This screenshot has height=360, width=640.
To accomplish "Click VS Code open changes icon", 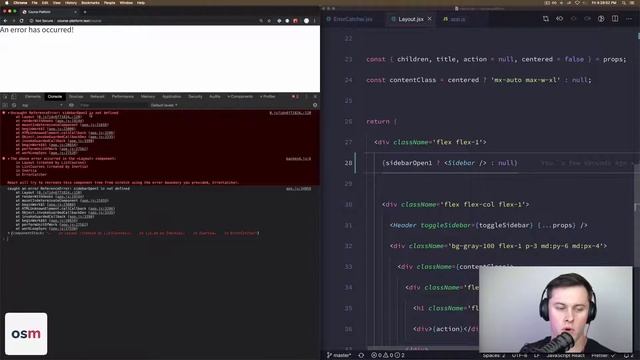I will click(x=560, y=19).
